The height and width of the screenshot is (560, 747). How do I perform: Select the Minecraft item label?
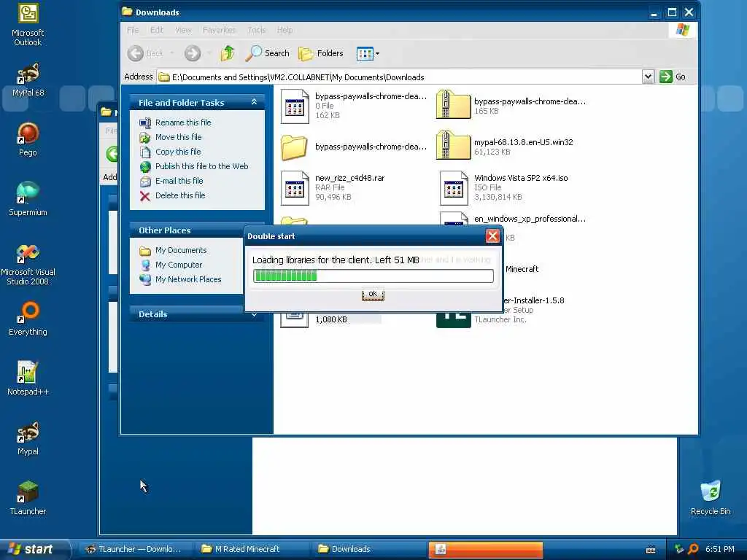[x=522, y=270]
